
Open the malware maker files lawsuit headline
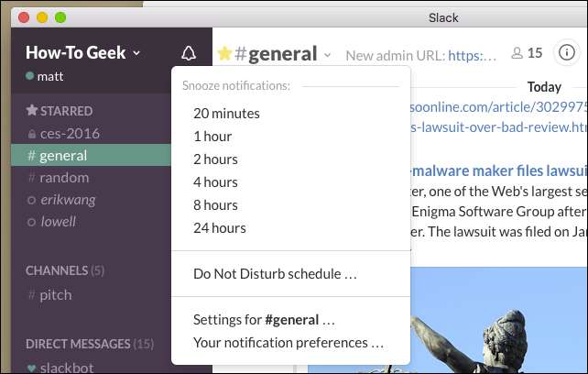point(499,170)
